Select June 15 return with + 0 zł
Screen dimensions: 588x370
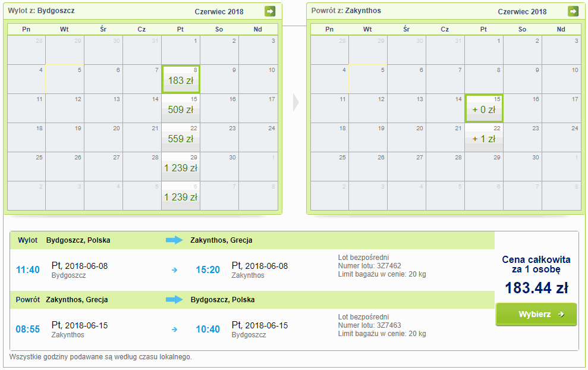484,108
